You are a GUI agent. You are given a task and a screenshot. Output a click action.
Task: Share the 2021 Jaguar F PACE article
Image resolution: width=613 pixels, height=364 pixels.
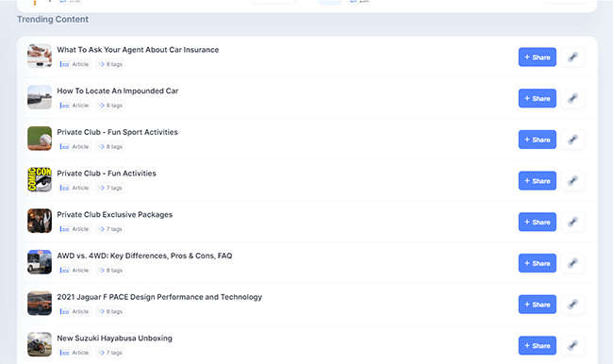(x=538, y=305)
